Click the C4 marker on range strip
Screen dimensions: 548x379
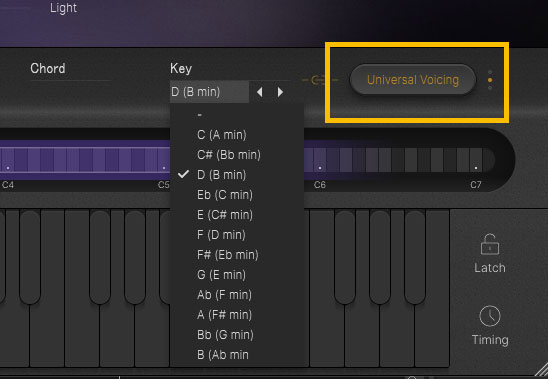(8, 185)
